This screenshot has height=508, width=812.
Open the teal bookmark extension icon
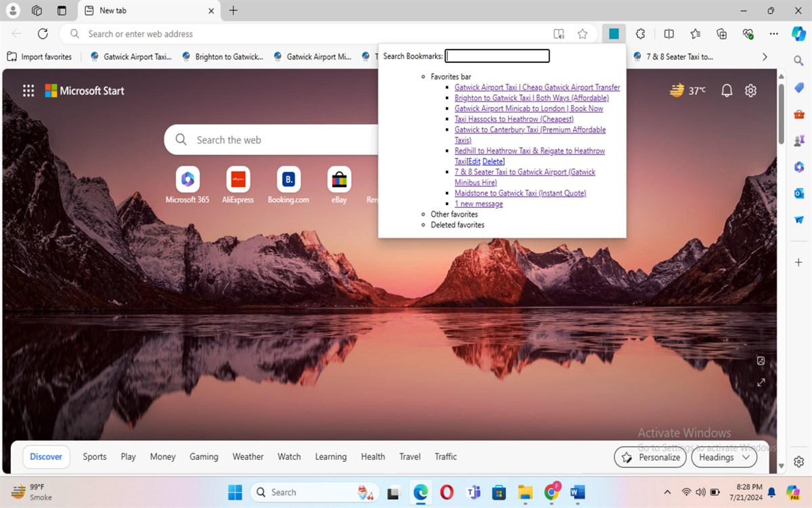point(614,34)
